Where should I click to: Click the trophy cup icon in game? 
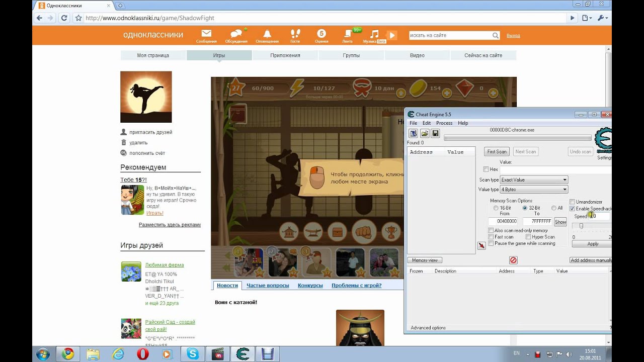392,231
